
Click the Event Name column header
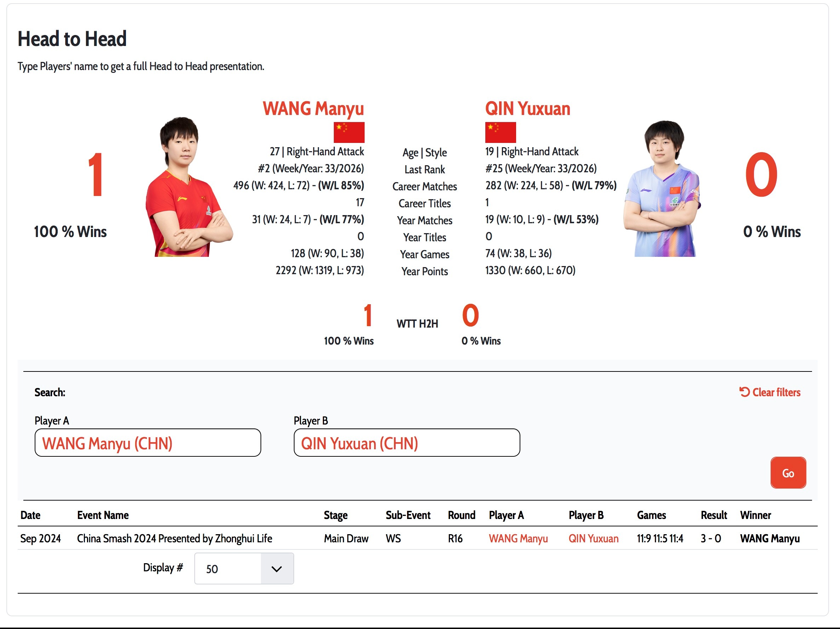(x=103, y=515)
